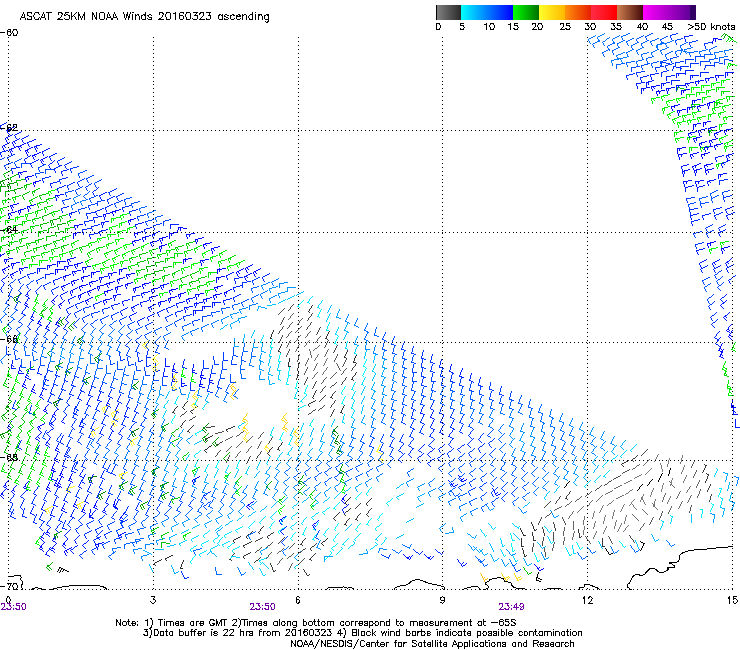Click the "23:50" time label beneath longitude 0
Viewport: 740px width, 650px height.
pos(13,607)
